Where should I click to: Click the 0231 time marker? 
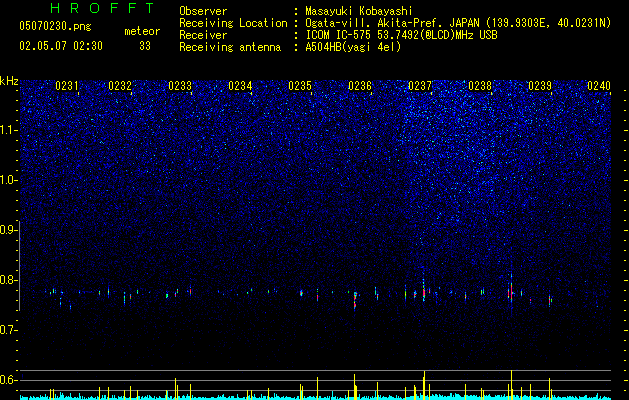pyautogui.click(x=67, y=86)
